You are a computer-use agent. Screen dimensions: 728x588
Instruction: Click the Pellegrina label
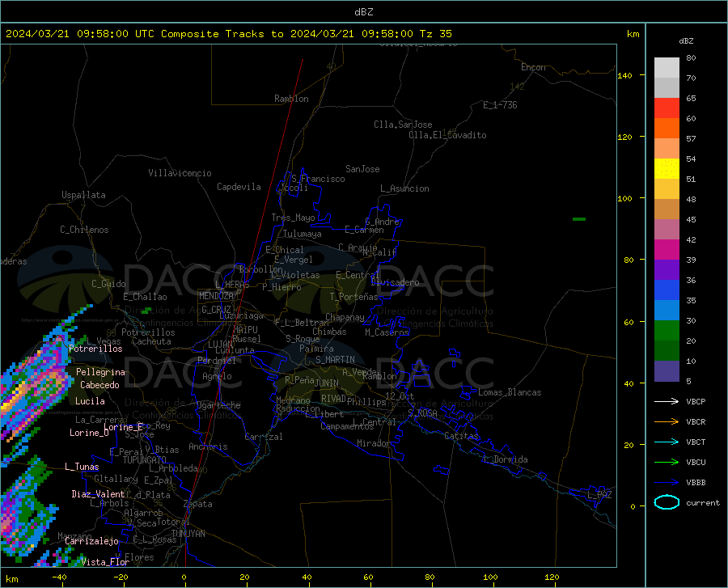click(101, 372)
